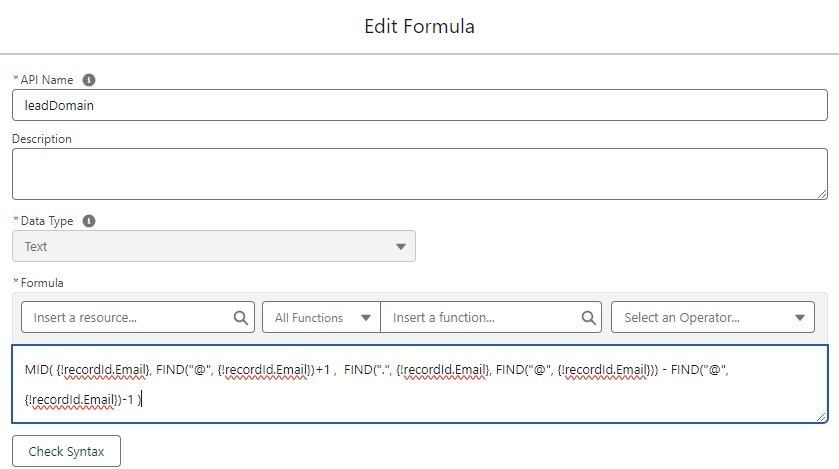Click the info icon beside Data Type

pos(90,221)
